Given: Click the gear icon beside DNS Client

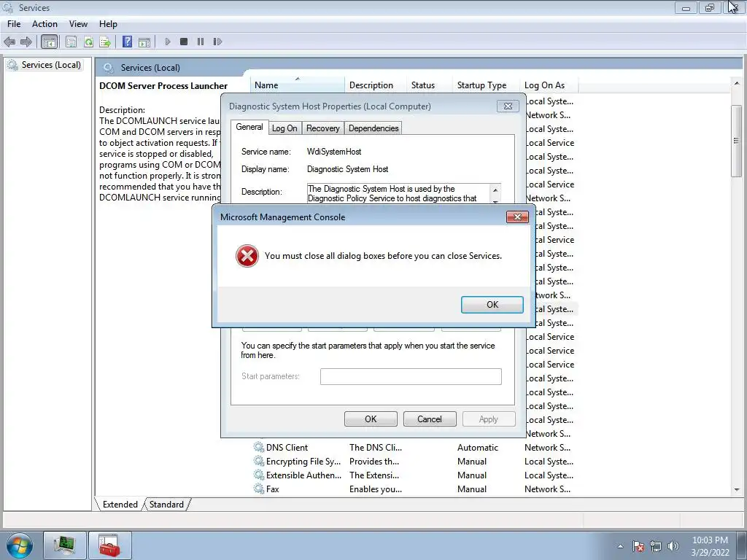Looking at the screenshot, I should [259, 447].
